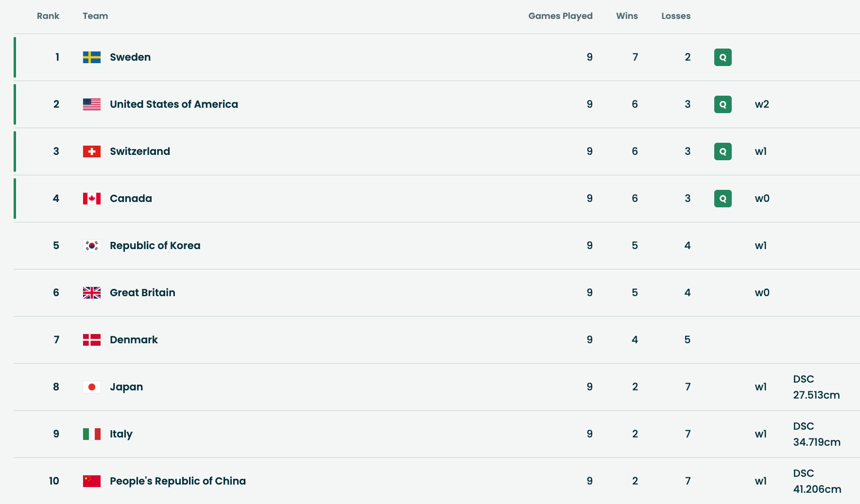Select the Great Britain team name
Image resolution: width=860 pixels, height=504 pixels.
pyautogui.click(x=142, y=293)
